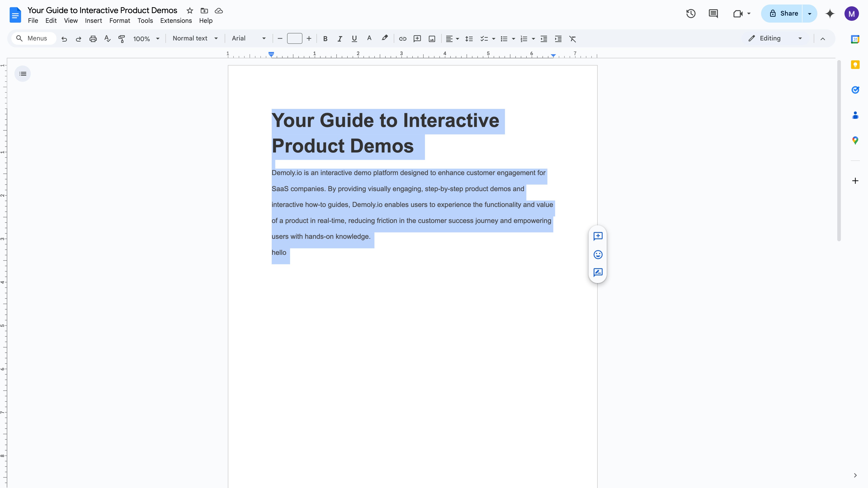
Task: Expand numbered list options arrow
Action: point(533,39)
